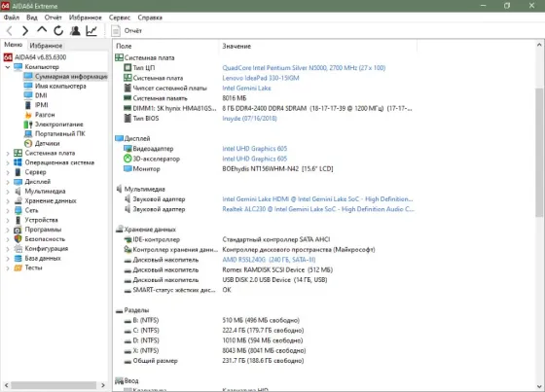
Task: Open the graph chart toolbar icon
Action: pyautogui.click(x=91, y=31)
